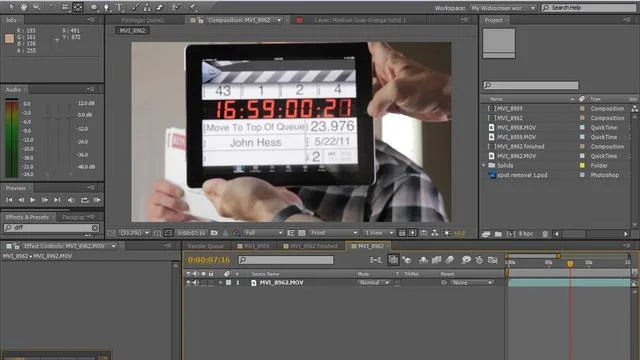Select MVI_8958.MOV in the Project panel
The height and width of the screenshot is (360, 640).
516,127
